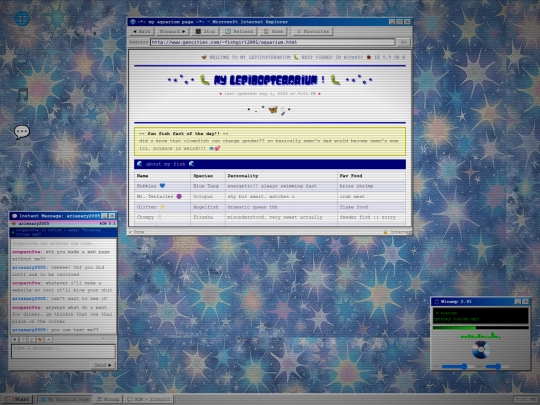Screen dimensions: 540x405
Task: Click the 'Blue Tang' species cell
Action: (x=208, y=186)
